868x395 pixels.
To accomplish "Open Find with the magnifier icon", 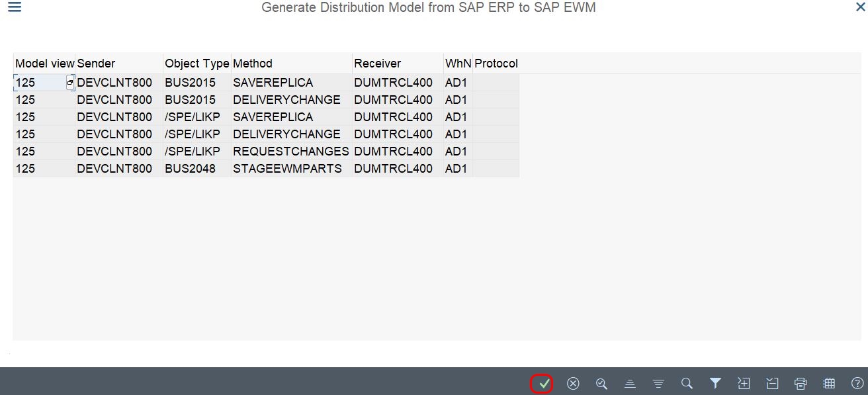I will click(x=687, y=383).
